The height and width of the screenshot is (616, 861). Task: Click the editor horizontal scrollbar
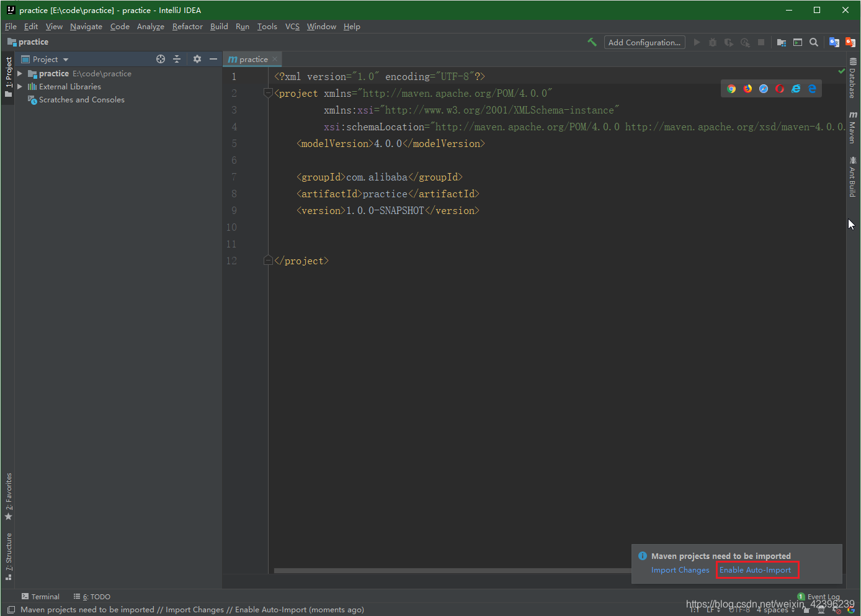coord(453,571)
